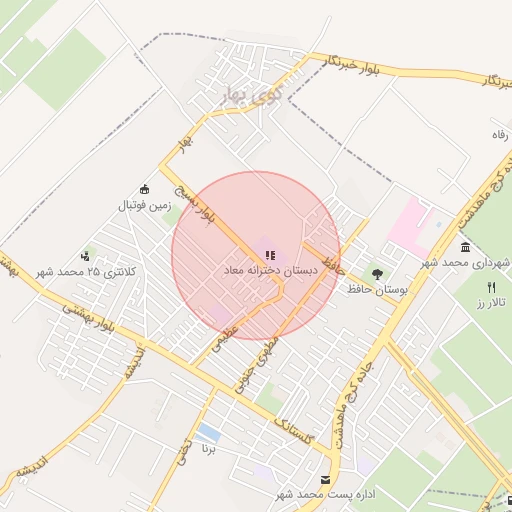Click the school icon of دبستان دخترانه معاد
The height and width of the screenshot is (512, 512).
click(271, 256)
